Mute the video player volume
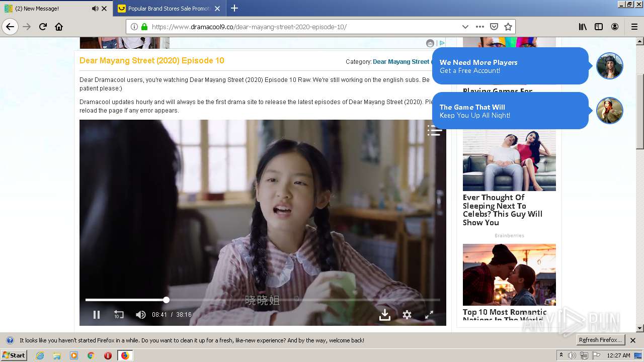Image resolution: width=644 pixels, height=362 pixels. [141, 315]
